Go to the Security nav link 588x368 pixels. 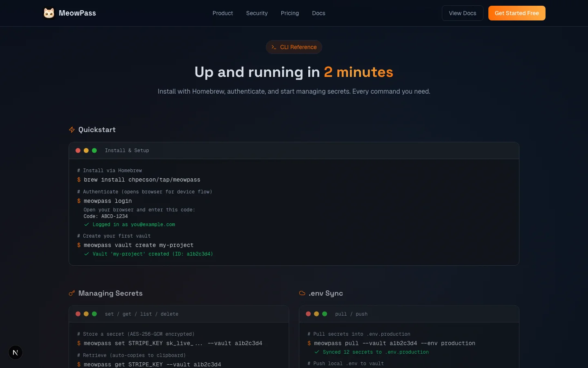[257, 13]
